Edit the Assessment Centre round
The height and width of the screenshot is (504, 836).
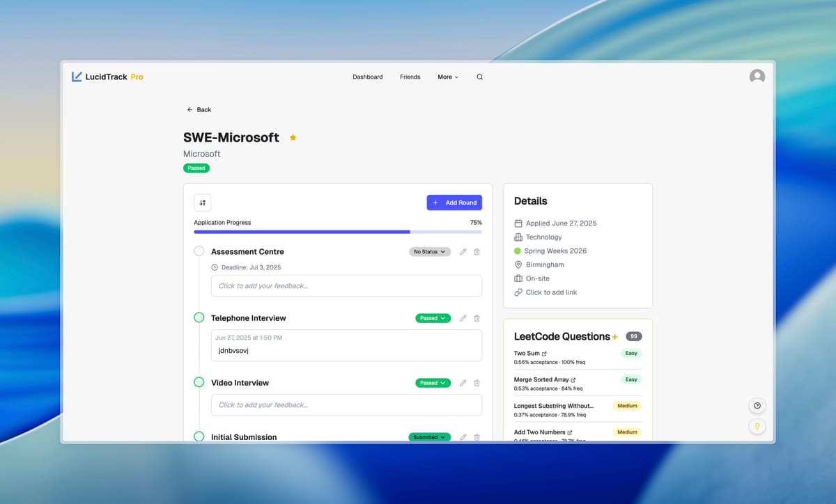[463, 252]
